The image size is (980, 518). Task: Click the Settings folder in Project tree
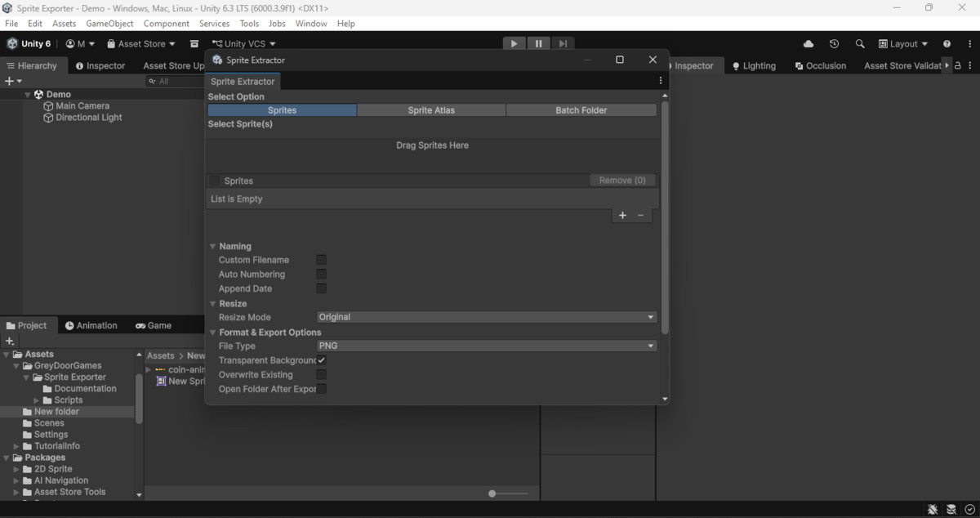(x=51, y=435)
